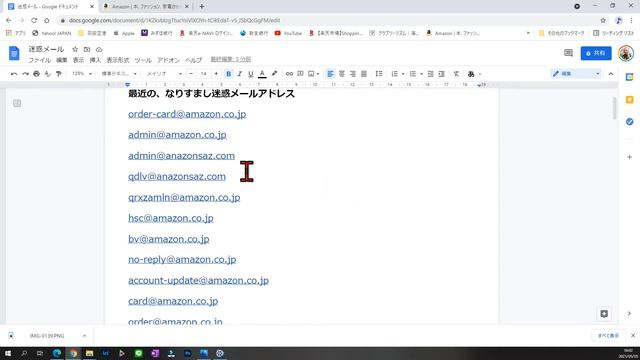The width and height of the screenshot is (640, 360).
Task: Open line spacing options
Action: [379, 74]
